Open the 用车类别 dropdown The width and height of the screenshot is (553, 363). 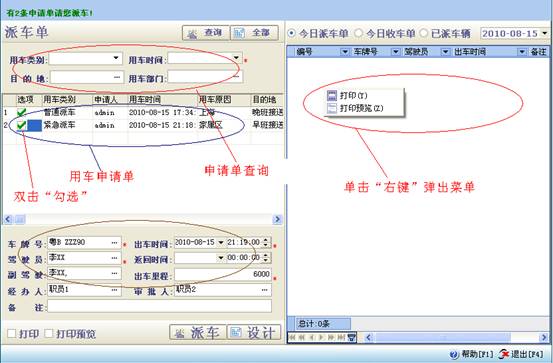click(116, 58)
